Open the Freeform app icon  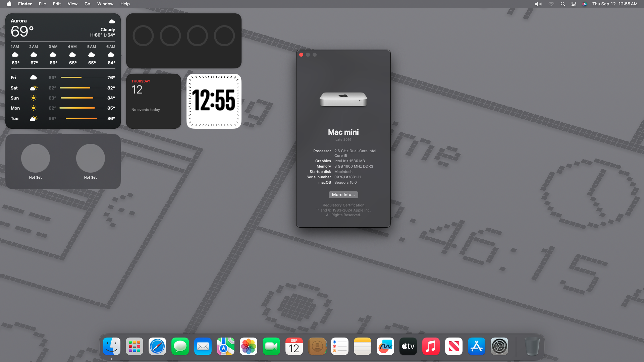coord(385,346)
